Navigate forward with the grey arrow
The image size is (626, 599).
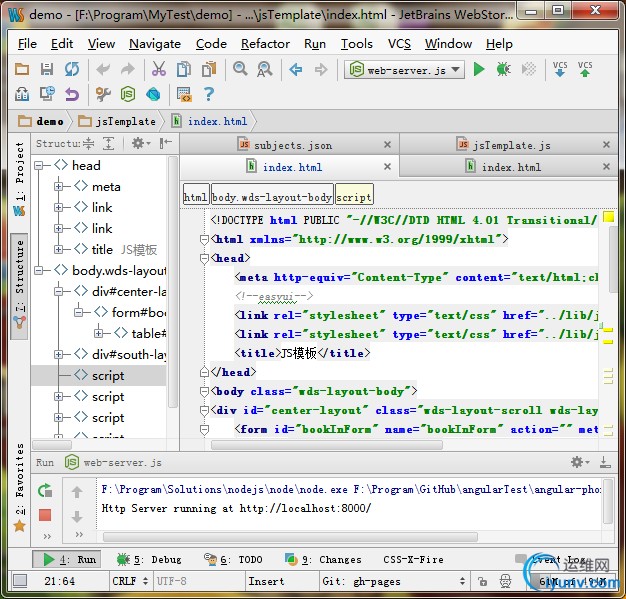pos(321,69)
